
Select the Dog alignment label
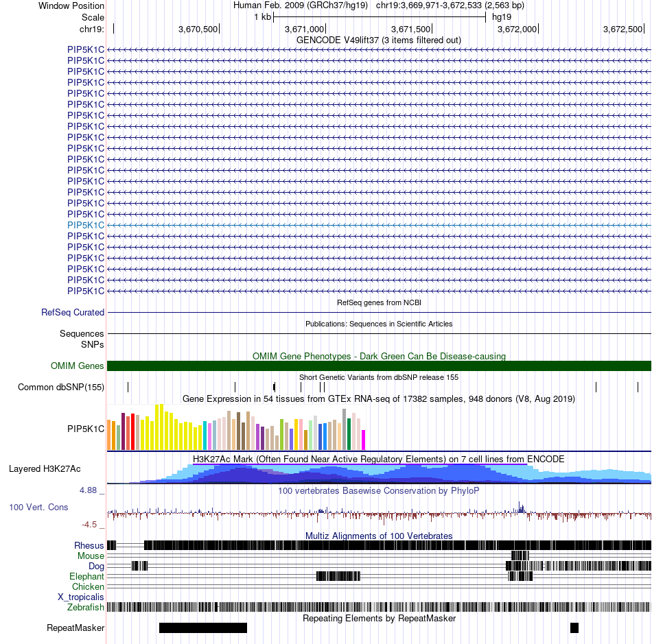[96, 567]
